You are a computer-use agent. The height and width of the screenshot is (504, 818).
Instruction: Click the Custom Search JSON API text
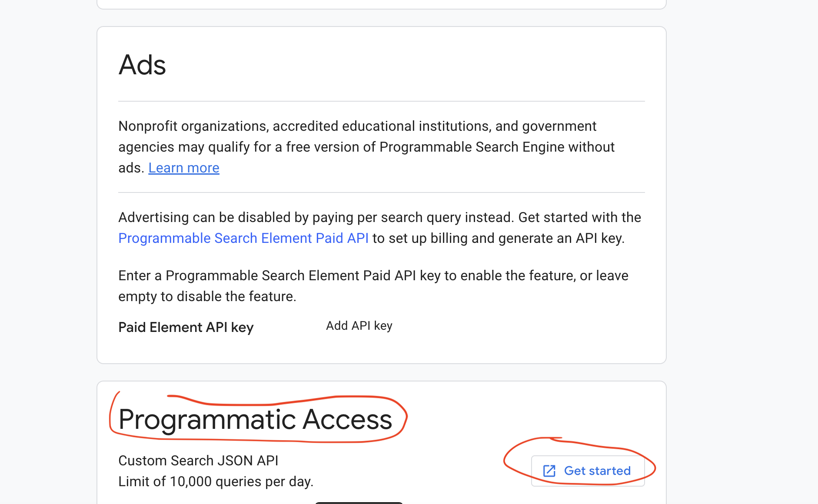pyautogui.click(x=198, y=461)
